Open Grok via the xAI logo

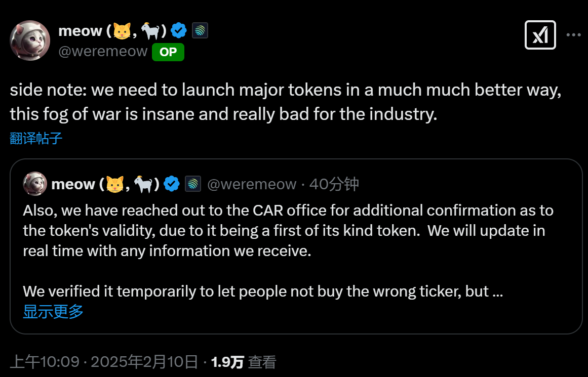pos(540,35)
